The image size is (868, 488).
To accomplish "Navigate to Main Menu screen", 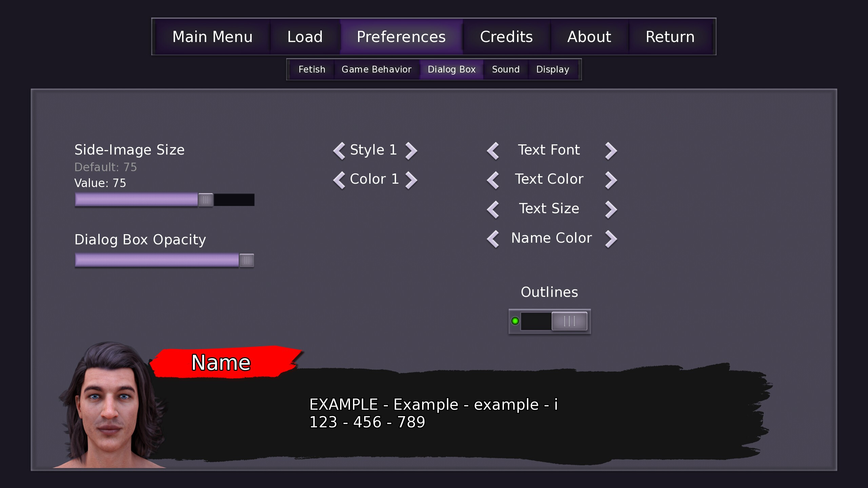I will pos(212,37).
